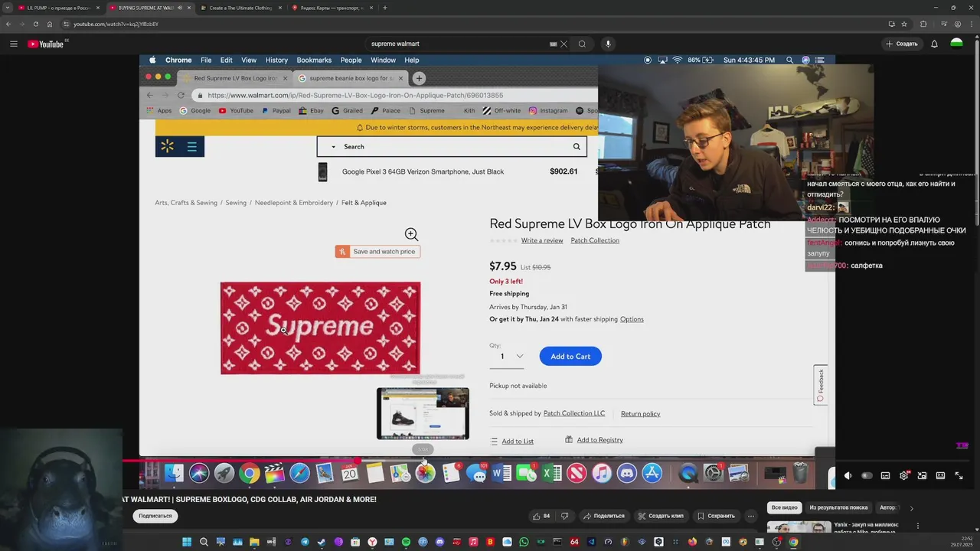The image size is (980, 551).
Task: Click the Supreme patch product image
Action: 320,328
